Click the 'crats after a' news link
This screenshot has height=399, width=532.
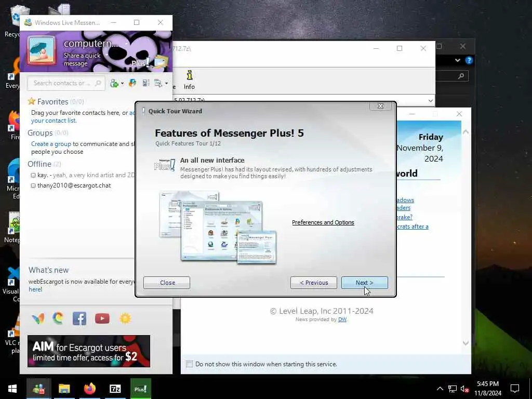[413, 227]
